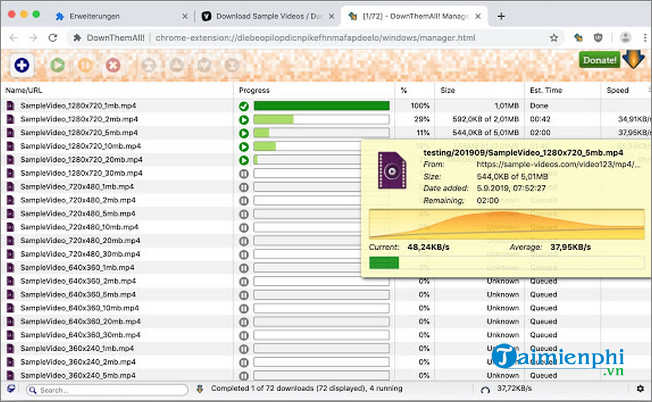Click the progress bar of SampleVideo_1280x720_1mb.mp4

(x=320, y=106)
